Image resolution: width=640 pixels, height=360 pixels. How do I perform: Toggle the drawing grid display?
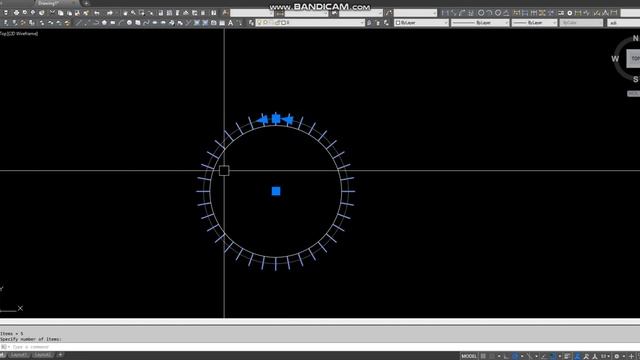(483, 356)
